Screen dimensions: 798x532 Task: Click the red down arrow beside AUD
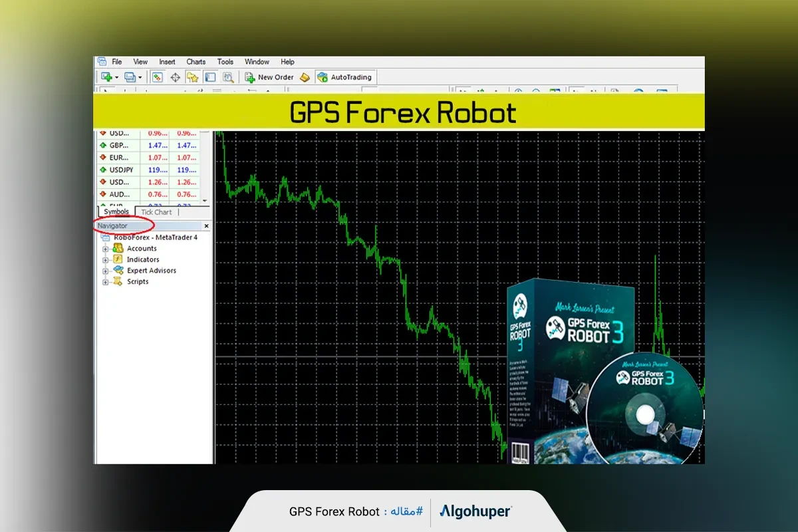104,194
